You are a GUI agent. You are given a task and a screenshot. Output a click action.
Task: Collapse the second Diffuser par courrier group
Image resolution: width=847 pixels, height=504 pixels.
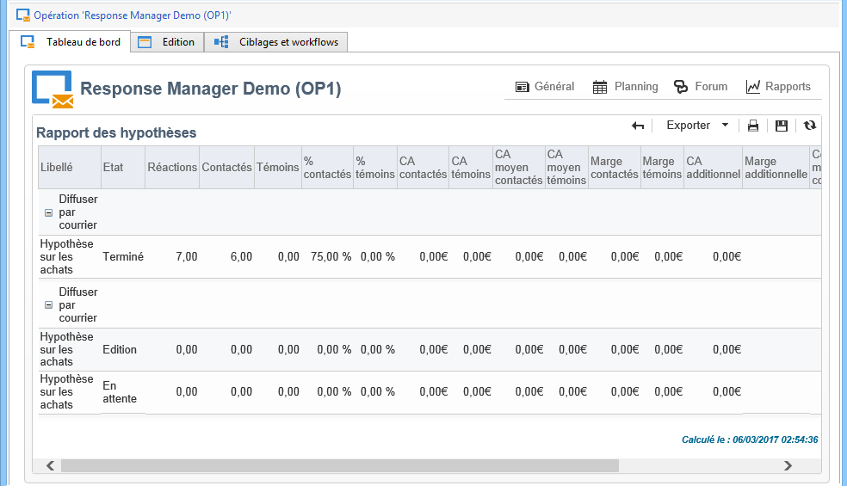coord(48,305)
